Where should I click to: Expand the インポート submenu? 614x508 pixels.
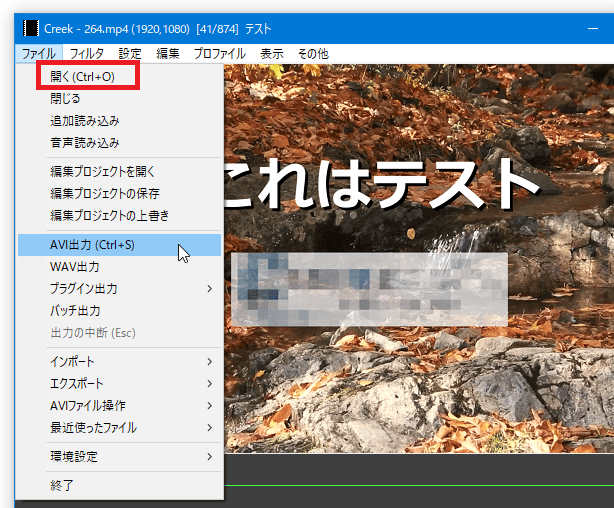pos(119,362)
